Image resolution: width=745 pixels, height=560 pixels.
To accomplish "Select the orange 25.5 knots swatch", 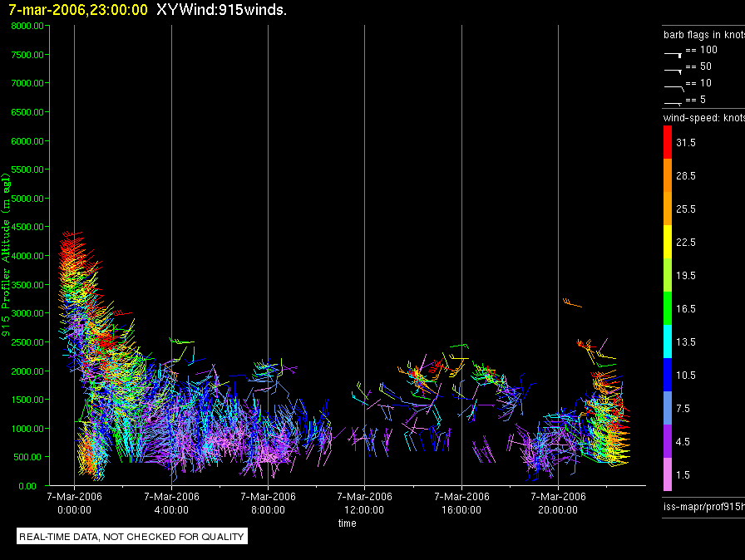I will coord(668,209).
